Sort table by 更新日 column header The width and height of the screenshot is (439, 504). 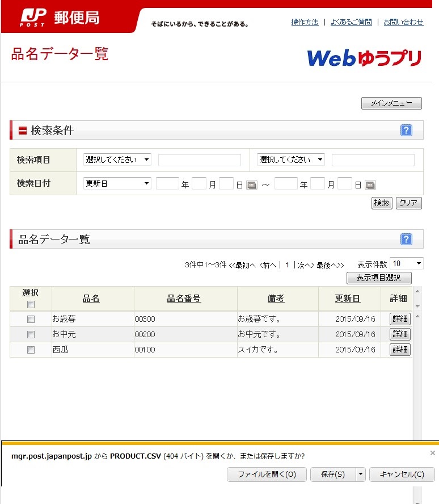(347, 299)
